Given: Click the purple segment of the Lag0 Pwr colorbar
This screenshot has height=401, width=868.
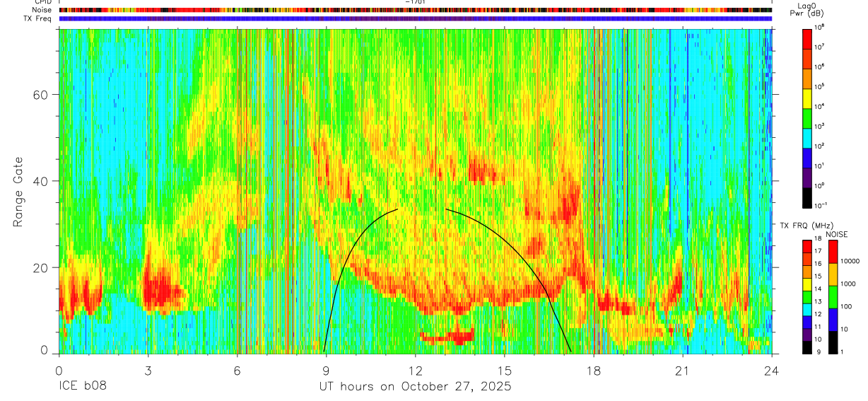Looking at the screenshot, I should (807, 176).
